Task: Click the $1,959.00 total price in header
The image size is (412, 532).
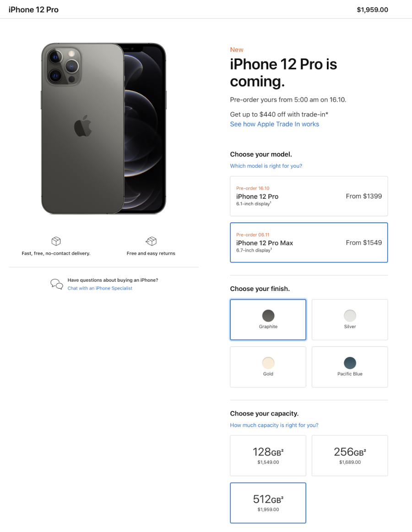Action: pos(372,10)
